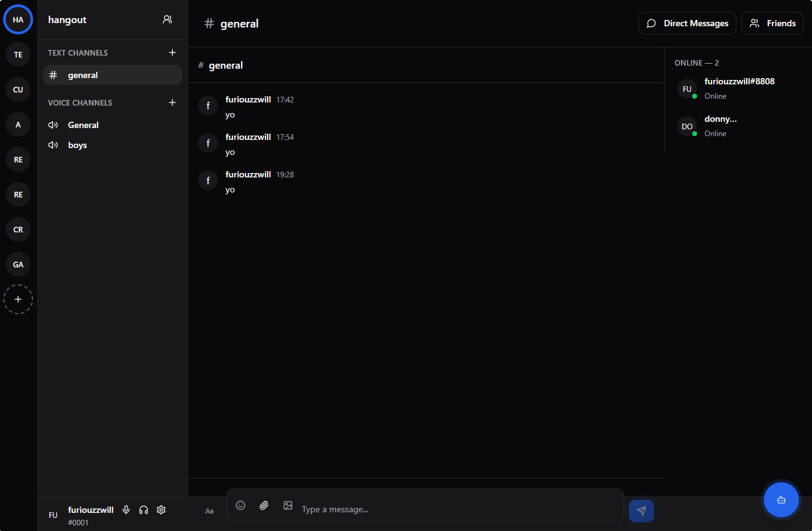The width and height of the screenshot is (812, 531).
Task: View your Friends list
Action: (773, 23)
